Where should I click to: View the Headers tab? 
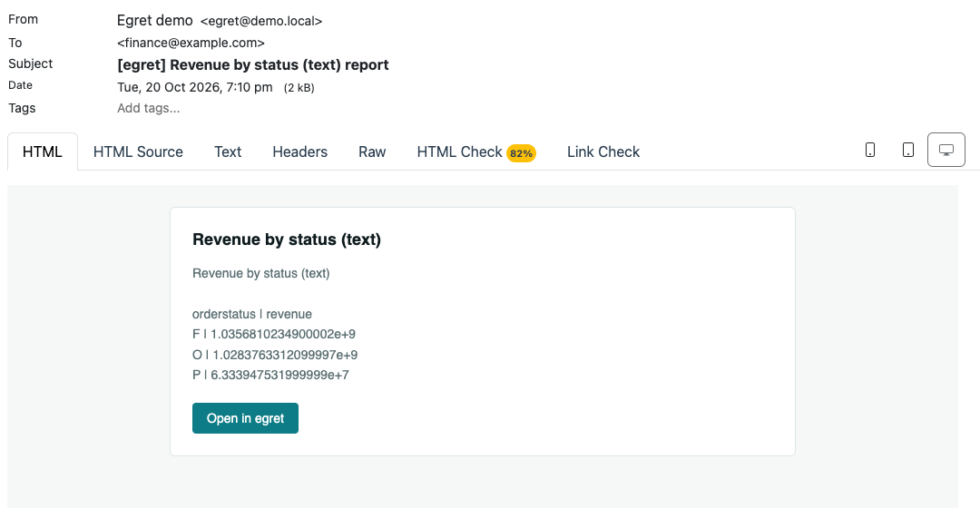[x=300, y=151]
